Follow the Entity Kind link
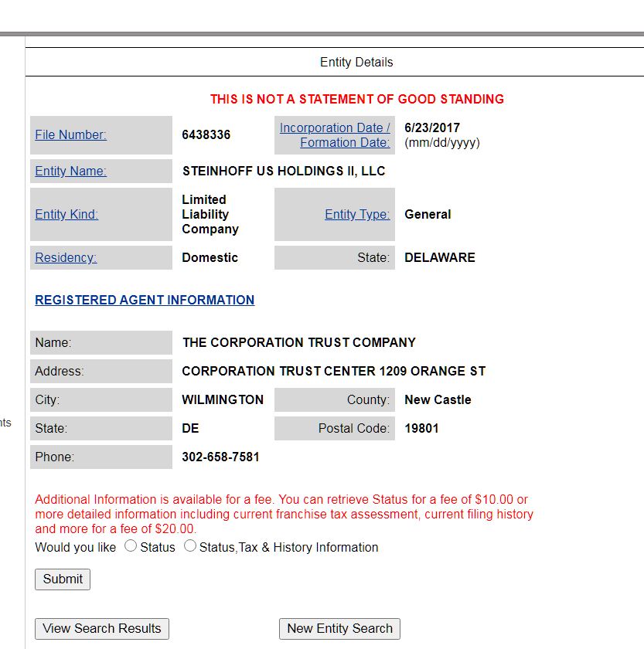The width and height of the screenshot is (644, 649). pyautogui.click(x=66, y=215)
